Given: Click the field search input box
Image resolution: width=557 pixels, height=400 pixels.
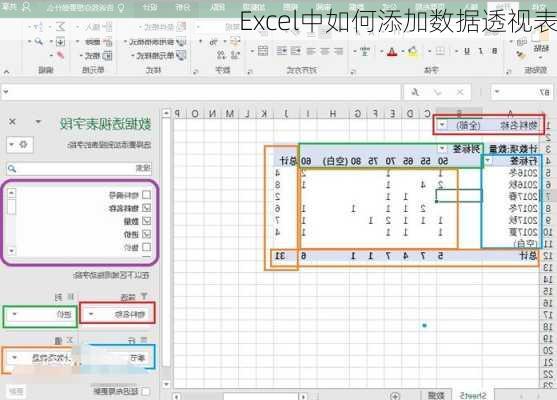Looking at the screenshot, I should 79,168.
